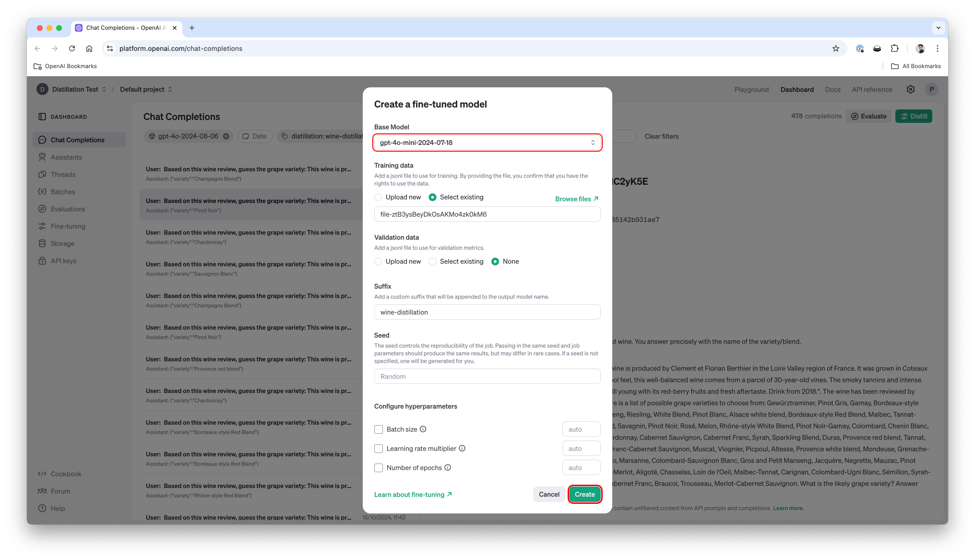Screen dimensions: 975x560
Task: Open the Chat Completions section
Action: pyautogui.click(x=77, y=140)
